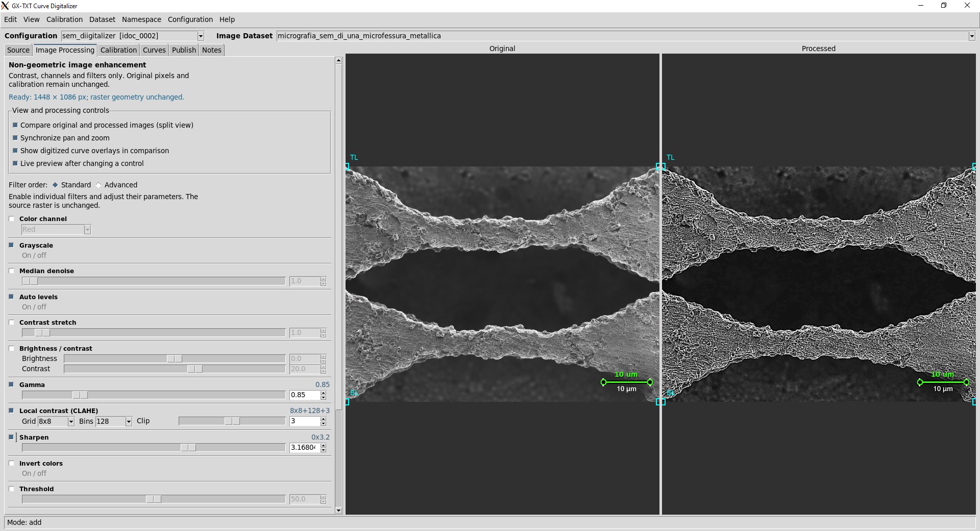
Task: Click the GX-TXT app icon in the title bar
Action: coord(5,6)
